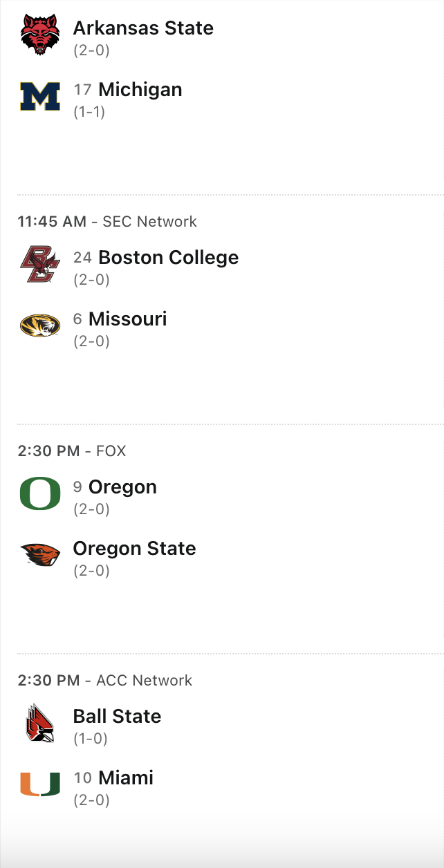The width and height of the screenshot is (444, 868).
Task: Click Michigan's (1-1) record text
Action: pyautogui.click(x=89, y=112)
